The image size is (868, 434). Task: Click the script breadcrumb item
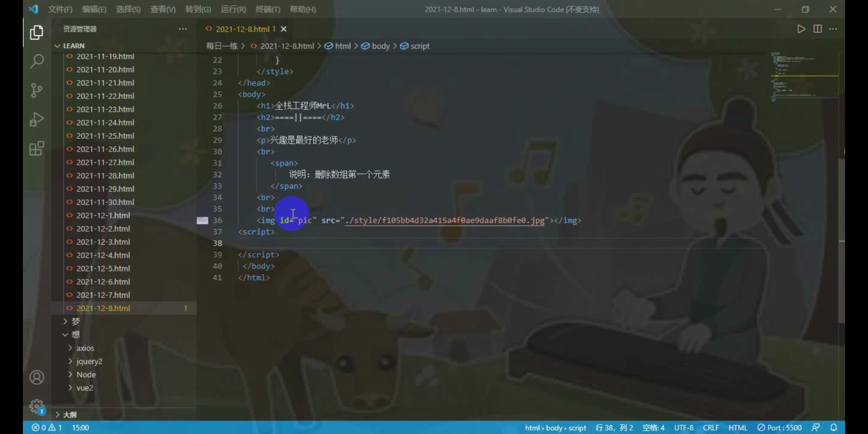[415, 46]
